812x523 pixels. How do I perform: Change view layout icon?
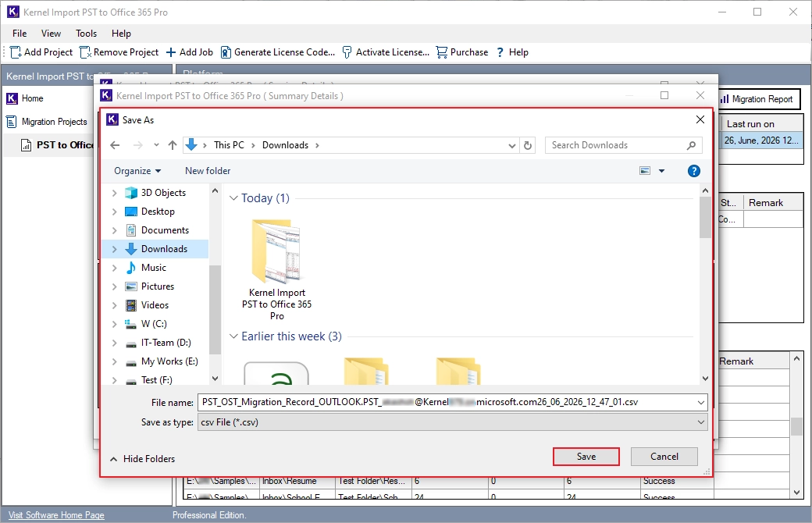click(645, 171)
